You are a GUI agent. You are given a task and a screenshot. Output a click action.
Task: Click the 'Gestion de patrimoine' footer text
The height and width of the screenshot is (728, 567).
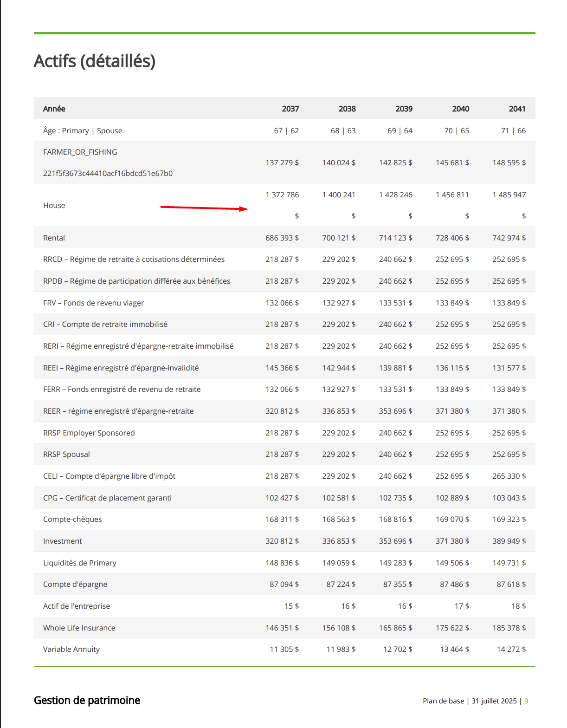[87, 700]
